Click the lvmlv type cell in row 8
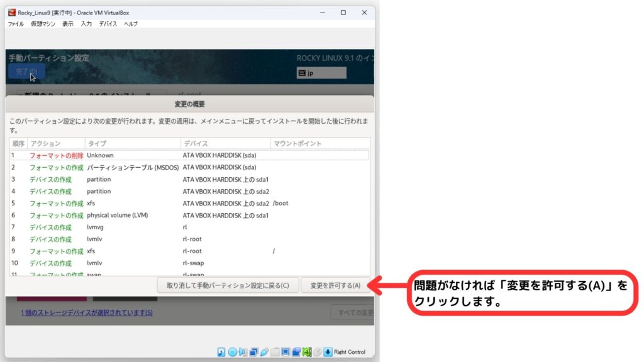 point(94,239)
